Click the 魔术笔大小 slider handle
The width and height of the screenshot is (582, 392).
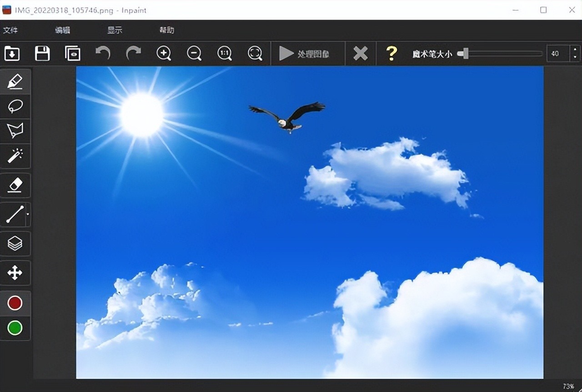[464, 54]
